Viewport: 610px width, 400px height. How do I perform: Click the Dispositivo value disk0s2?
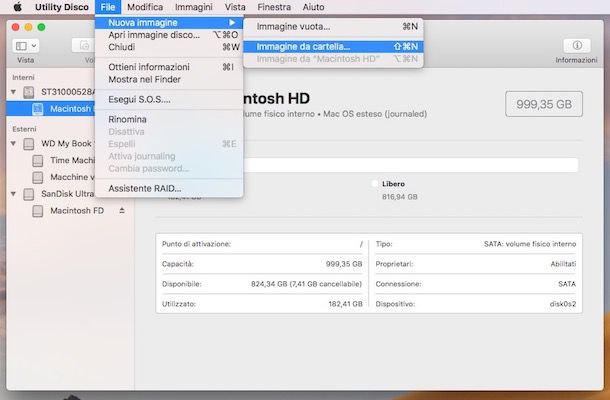pos(563,304)
